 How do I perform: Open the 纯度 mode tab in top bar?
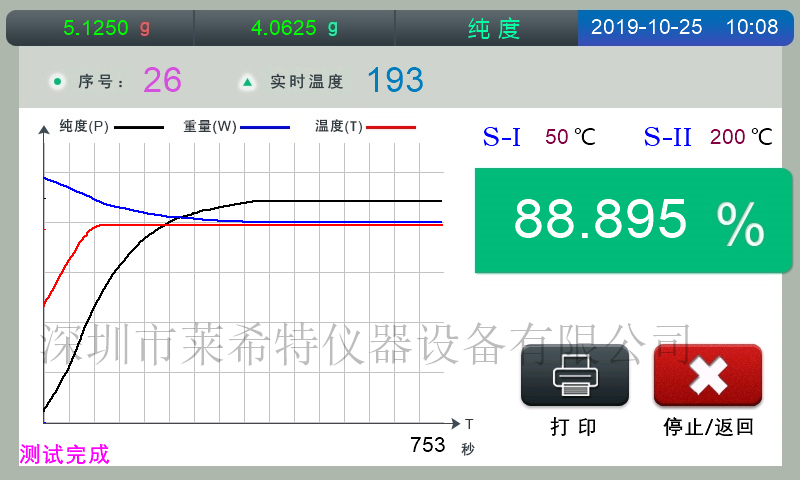coord(494,28)
